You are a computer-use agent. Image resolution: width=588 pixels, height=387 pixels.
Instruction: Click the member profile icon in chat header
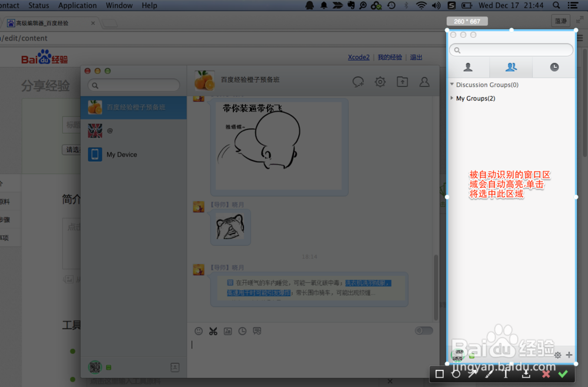click(424, 82)
